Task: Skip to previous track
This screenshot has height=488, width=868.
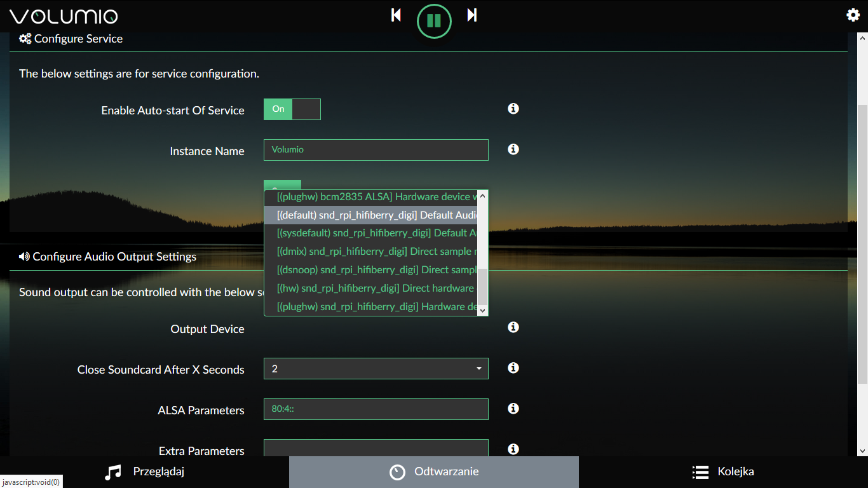Action: [x=396, y=15]
